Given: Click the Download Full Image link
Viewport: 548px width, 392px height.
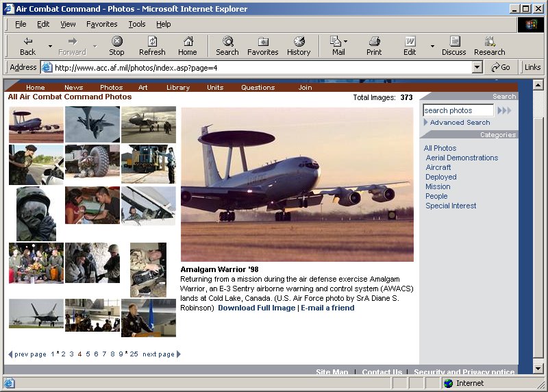Looking at the screenshot, I should tap(256, 308).
